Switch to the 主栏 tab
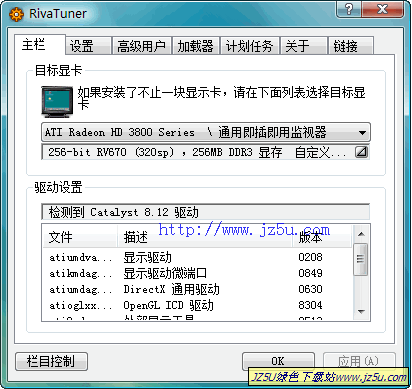The width and height of the screenshot is (412, 389). (39, 44)
